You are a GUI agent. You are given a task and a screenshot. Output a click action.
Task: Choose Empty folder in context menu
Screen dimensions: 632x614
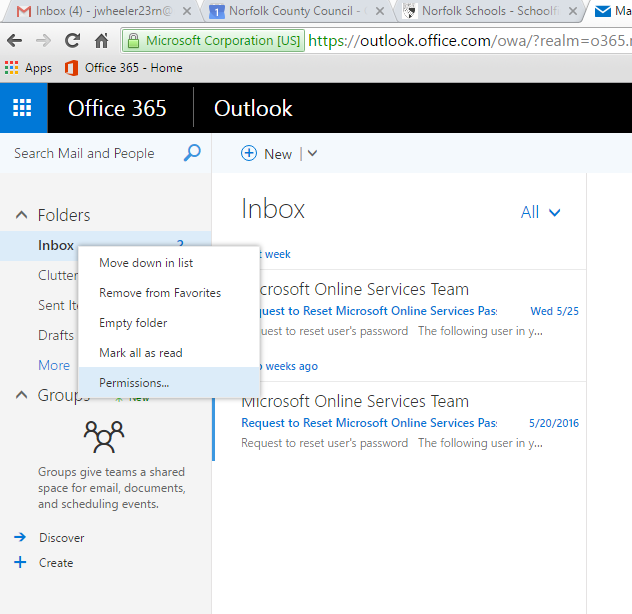(x=169, y=323)
